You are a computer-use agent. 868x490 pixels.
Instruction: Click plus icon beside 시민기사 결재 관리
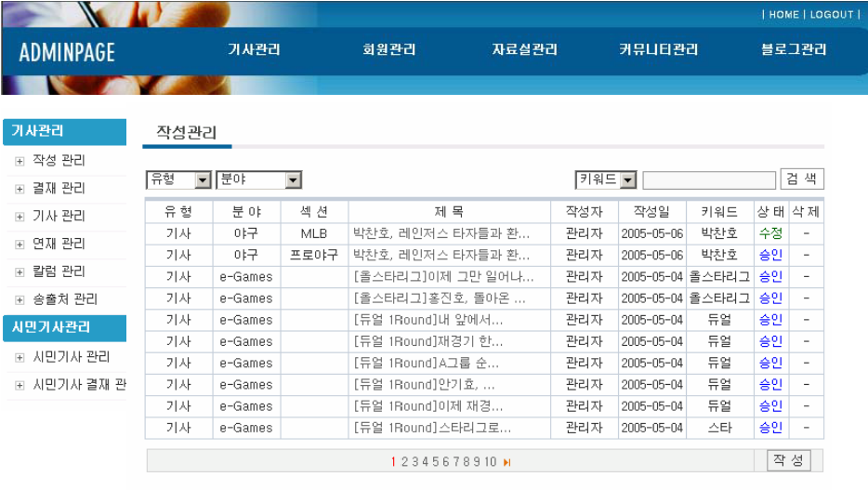[x=20, y=386]
